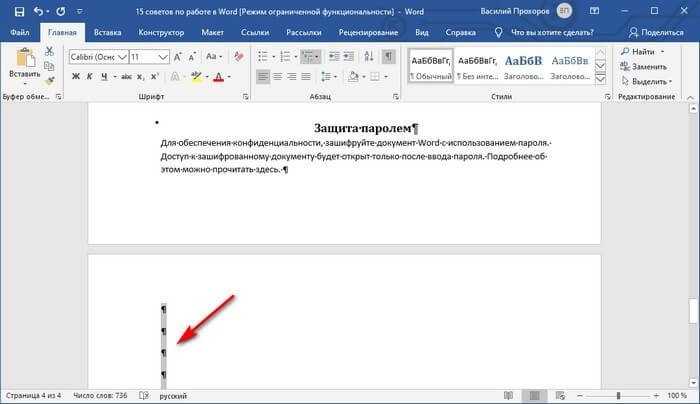This screenshot has width=700, height=404.
Task: Click the zoom in plus button
Action: (656, 396)
